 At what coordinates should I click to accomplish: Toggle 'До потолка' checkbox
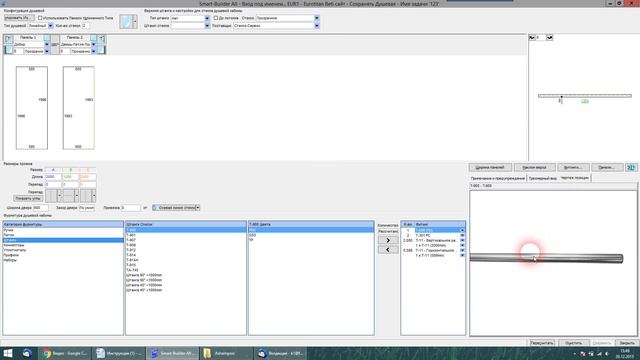point(216,18)
